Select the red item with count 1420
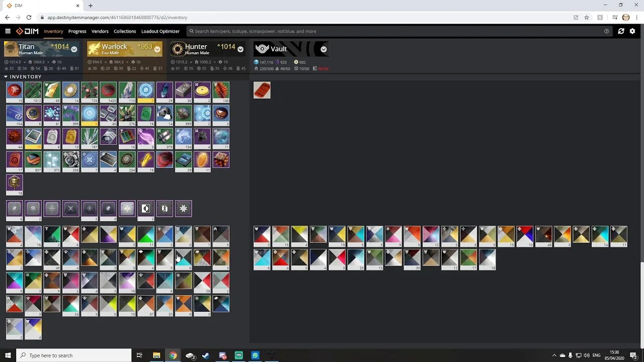This screenshot has height=362, width=644. pos(108,92)
